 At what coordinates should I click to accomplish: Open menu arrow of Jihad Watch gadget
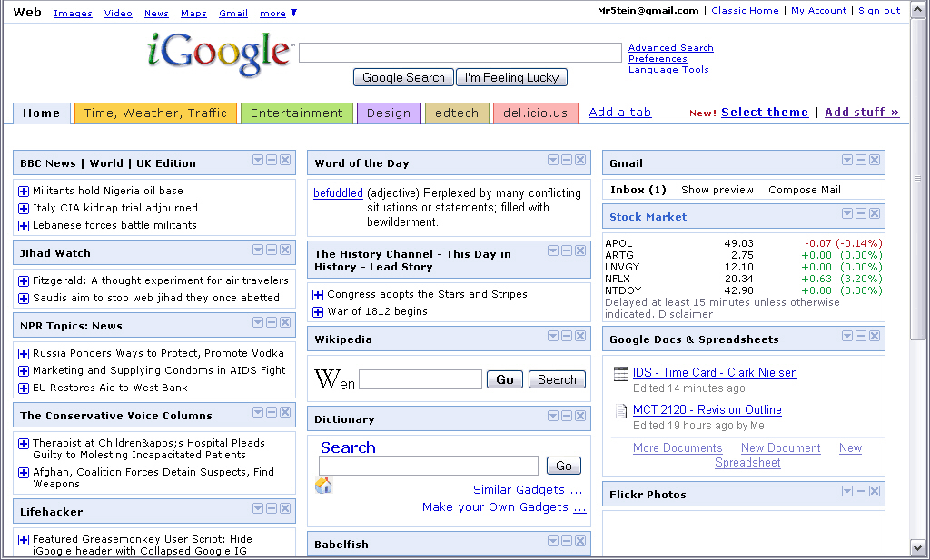point(257,251)
